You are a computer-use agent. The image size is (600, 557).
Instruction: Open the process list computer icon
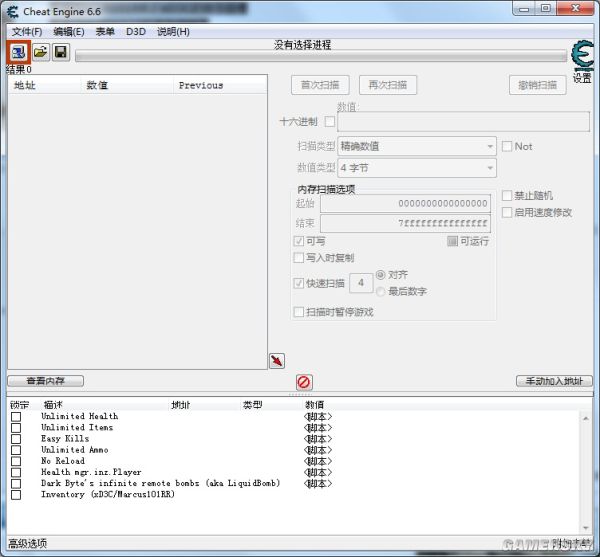tap(18, 52)
